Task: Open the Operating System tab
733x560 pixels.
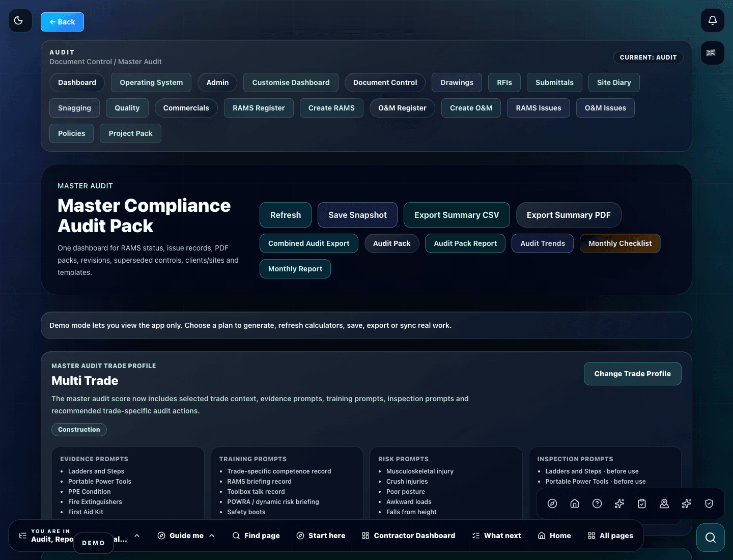Action: click(151, 82)
